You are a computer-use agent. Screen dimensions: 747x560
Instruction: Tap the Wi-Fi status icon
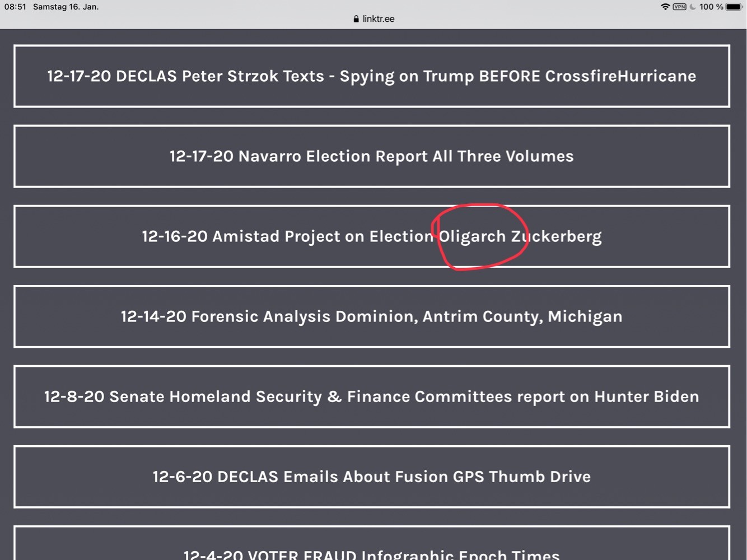pyautogui.click(x=665, y=7)
